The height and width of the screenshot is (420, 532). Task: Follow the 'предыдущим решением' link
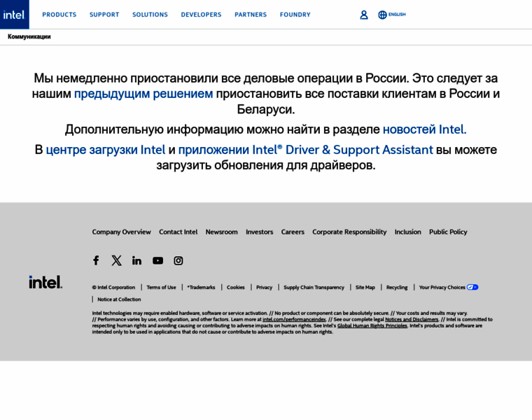coord(143,94)
